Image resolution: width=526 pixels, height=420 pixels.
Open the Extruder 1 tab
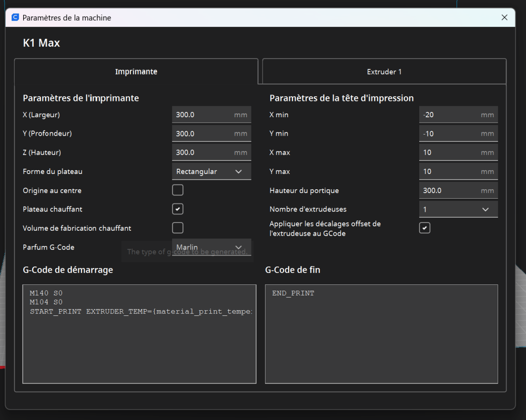tap(384, 71)
